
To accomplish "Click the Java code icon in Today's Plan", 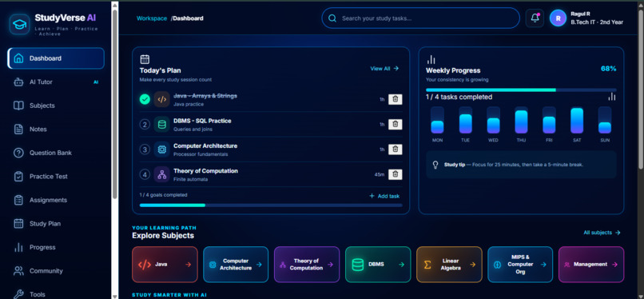I will click(162, 99).
